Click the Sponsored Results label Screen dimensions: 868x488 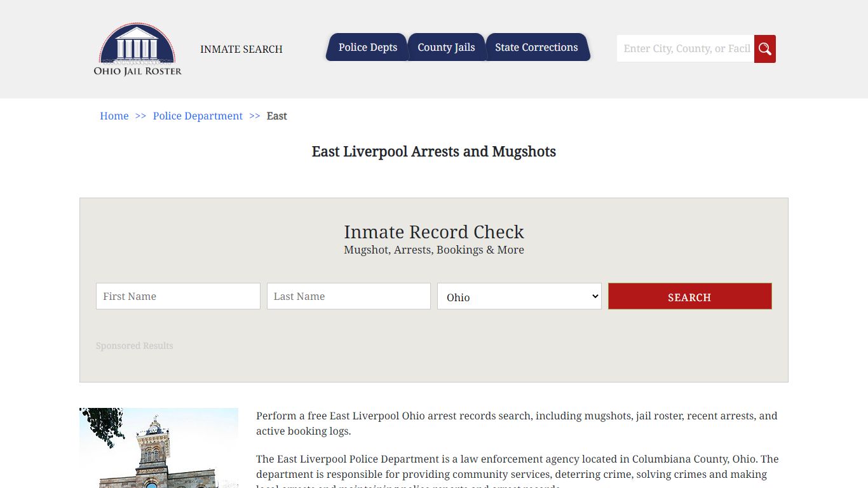135,346
